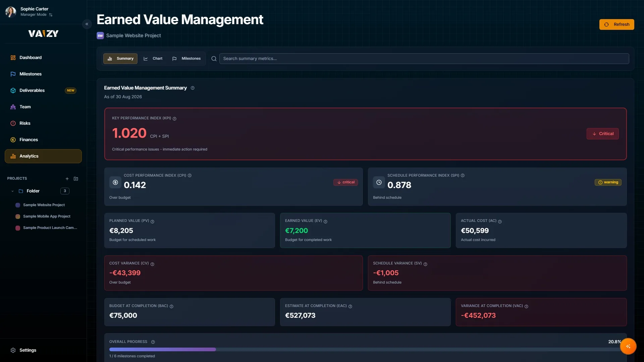Switch user mode via Manager Mode swap icon

pos(51,15)
